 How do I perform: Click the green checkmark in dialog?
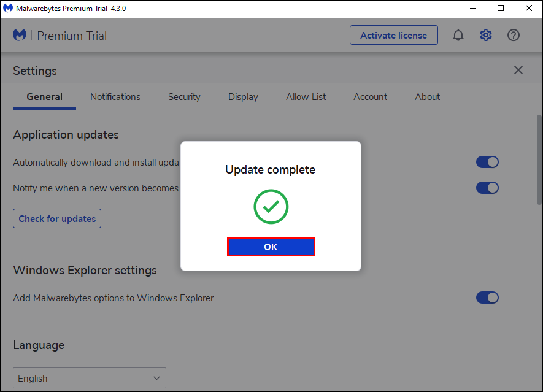coord(271,207)
